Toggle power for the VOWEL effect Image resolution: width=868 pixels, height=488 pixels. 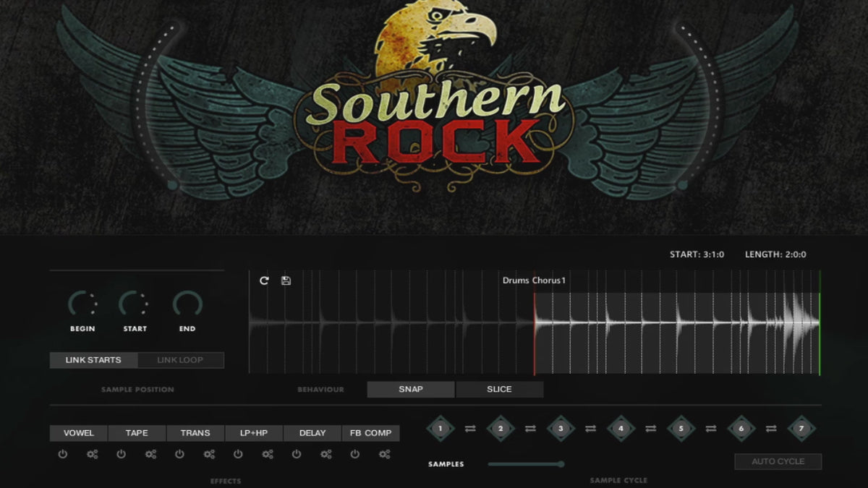click(x=63, y=455)
